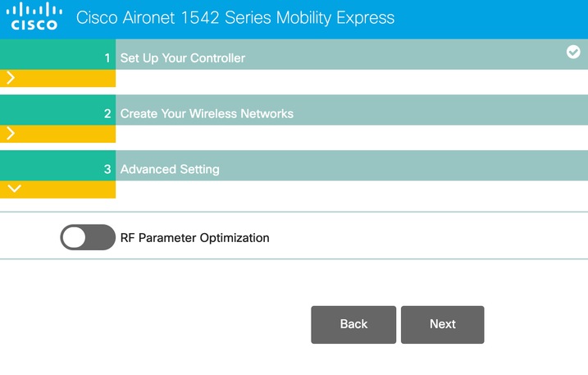This screenshot has width=588, height=375.
Task: Click the step 3 number badge
Action: tap(107, 170)
